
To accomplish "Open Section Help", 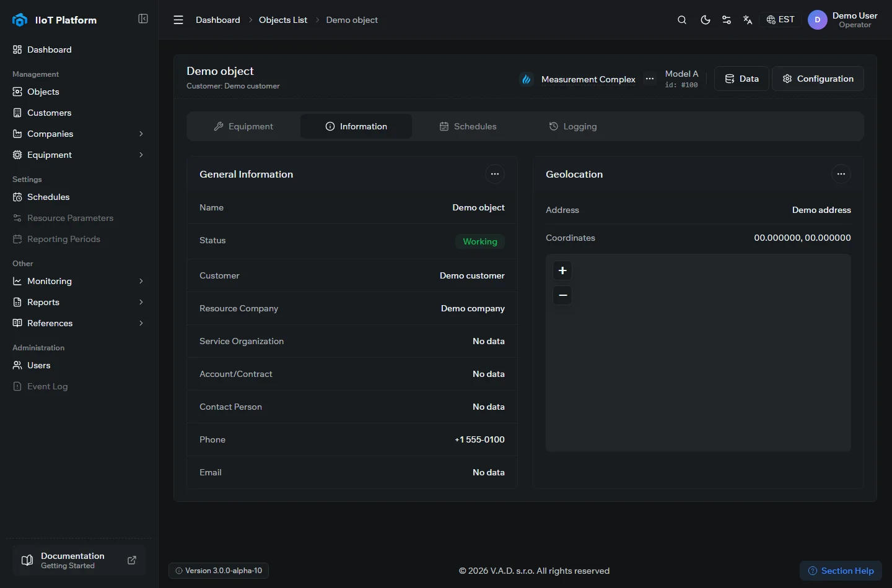I will 841,571.
